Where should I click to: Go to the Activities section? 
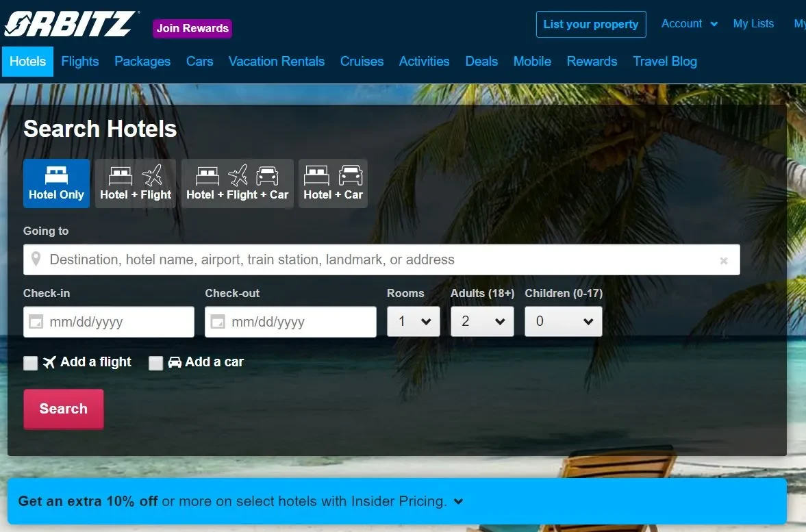tap(424, 61)
